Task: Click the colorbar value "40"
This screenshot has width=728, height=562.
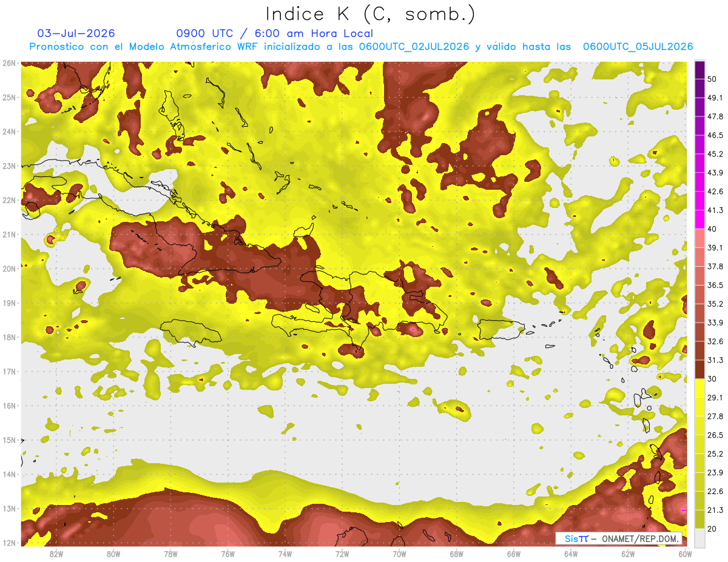Action: point(712,229)
